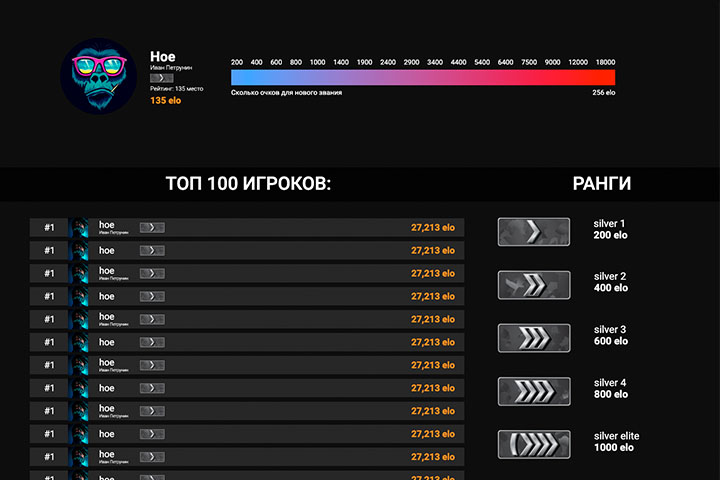The width and height of the screenshot is (720, 480).
Task: Click the 18000 mark on gradient bar
Action: coord(605,62)
